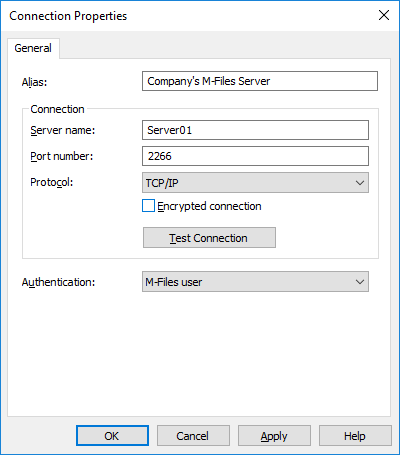Apply the connection settings
Viewport: 400px width, 455px height.
(274, 436)
